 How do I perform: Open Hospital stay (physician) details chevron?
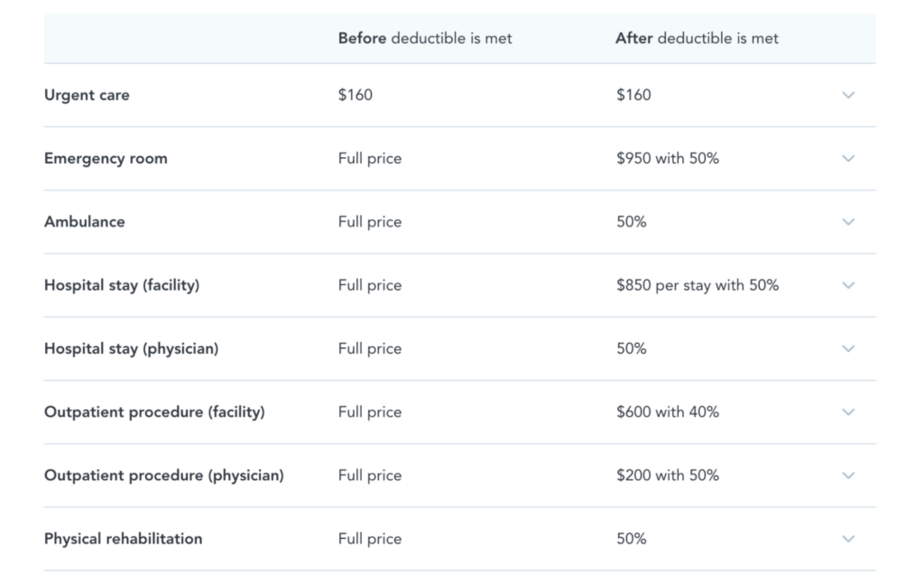[848, 349]
